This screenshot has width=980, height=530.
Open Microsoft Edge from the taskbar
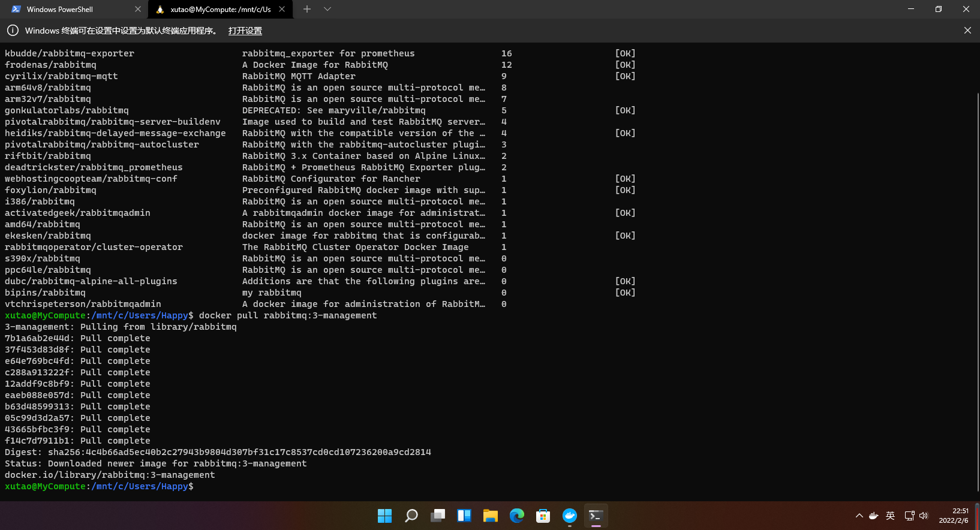pos(517,516)
